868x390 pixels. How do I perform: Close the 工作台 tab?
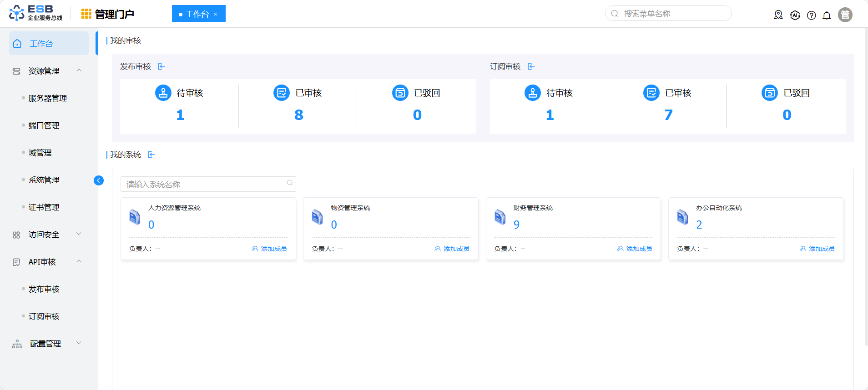[x=216, y=14]
